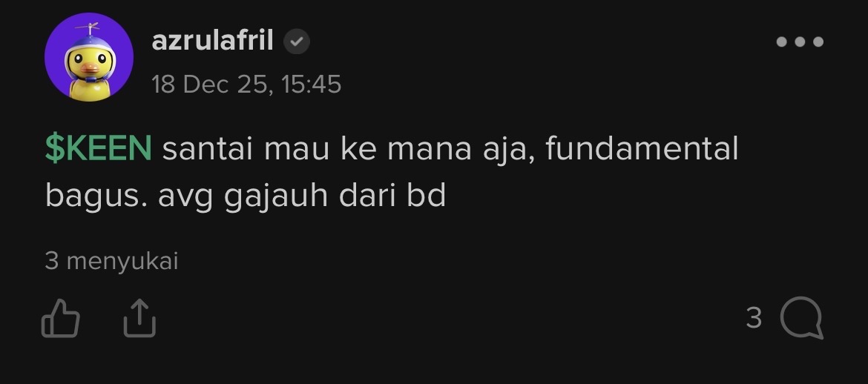Viewport: 868px width, 384px height.
Task: Tap the verified checkmark badge
Action: (297, 42)
